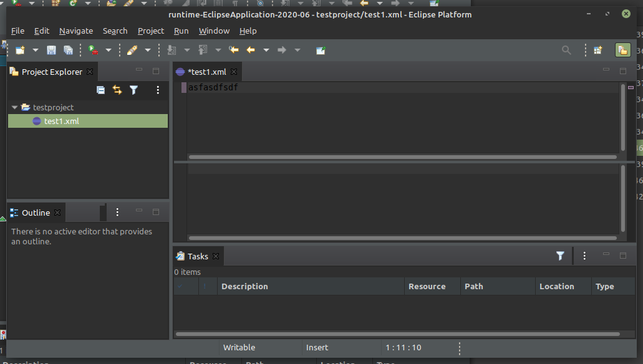This screenshot has width=643, height=364.
Task: Open the Tasks view menu dots
Action: pos(584,256)
